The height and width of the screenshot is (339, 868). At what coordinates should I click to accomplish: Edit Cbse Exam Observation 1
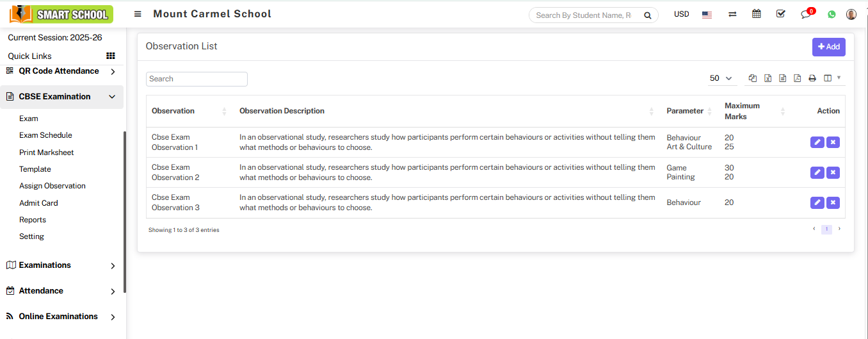(817, 142)
